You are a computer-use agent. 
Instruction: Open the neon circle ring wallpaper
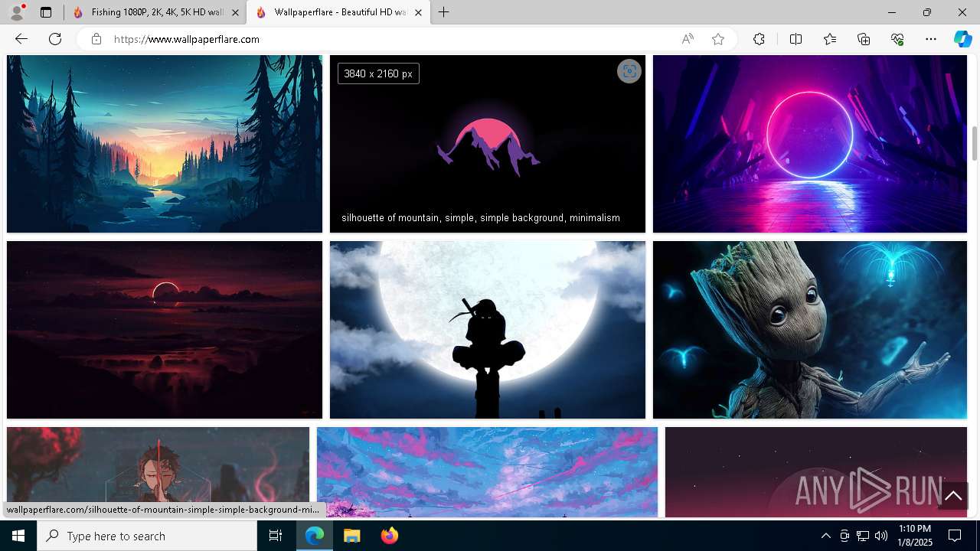point(810,144)
